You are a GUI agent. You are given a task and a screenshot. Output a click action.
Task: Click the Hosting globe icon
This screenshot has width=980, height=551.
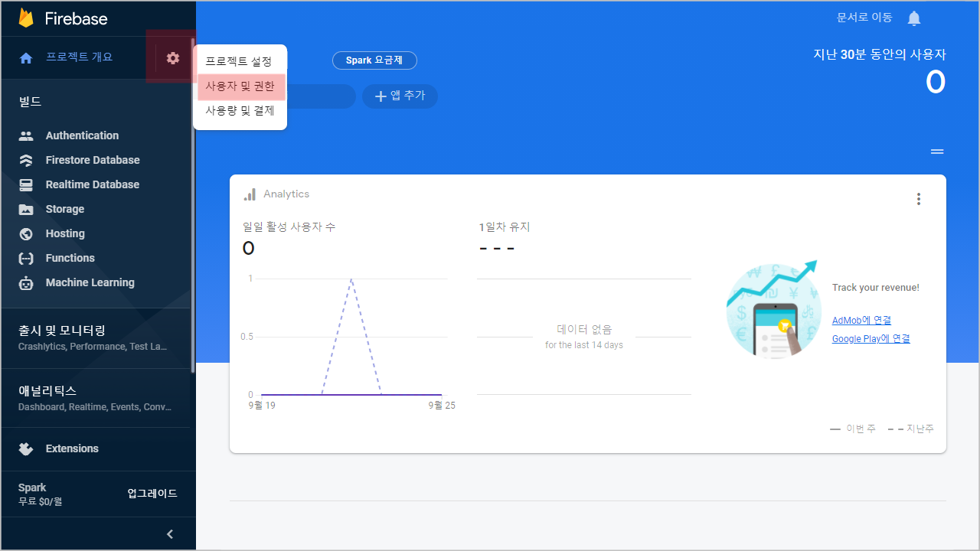(x=26, y=233)
